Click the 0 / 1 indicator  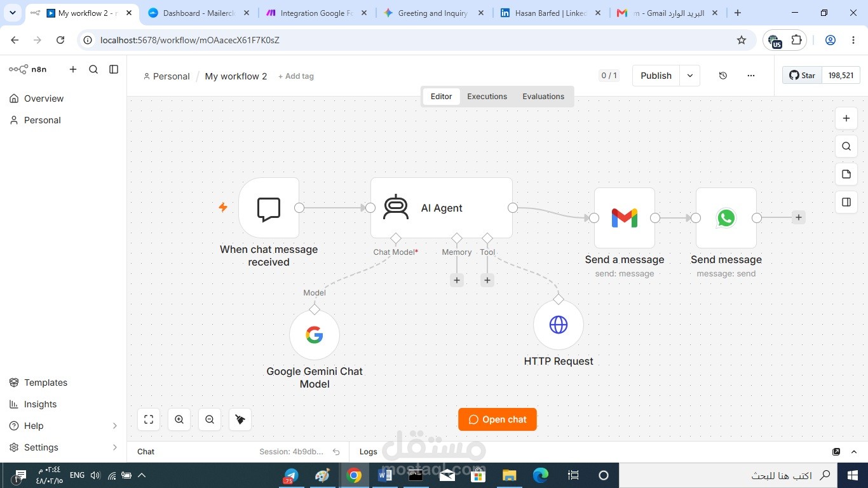pos(609,76)
